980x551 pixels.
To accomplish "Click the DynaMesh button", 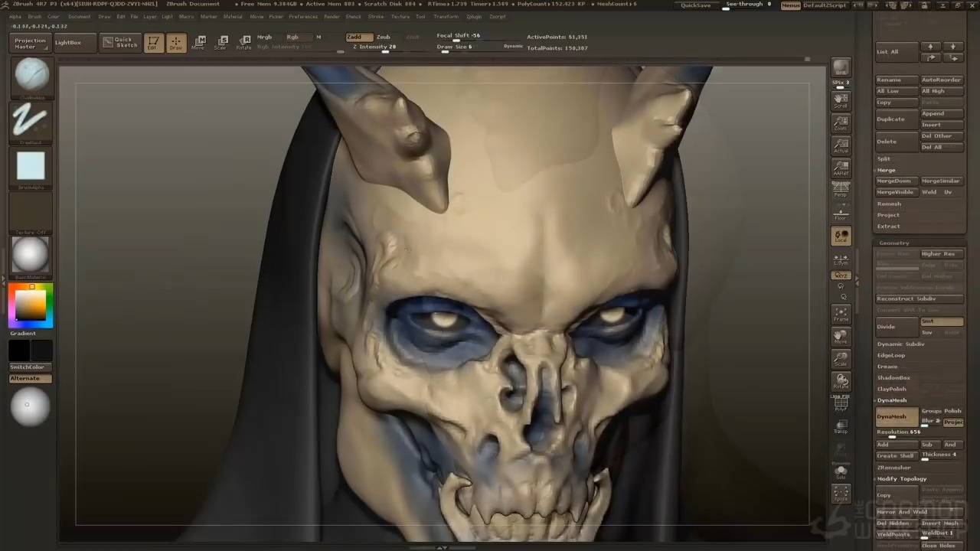I will 897,417.
